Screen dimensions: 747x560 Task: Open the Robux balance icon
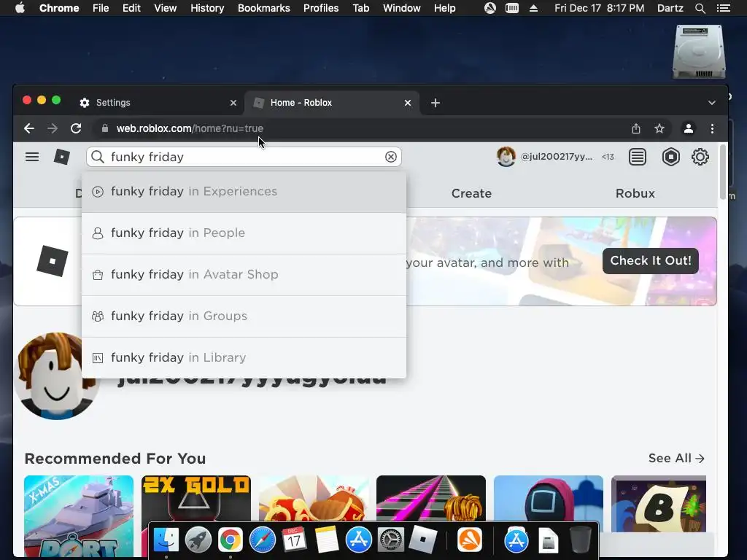(x=671, y=157)
